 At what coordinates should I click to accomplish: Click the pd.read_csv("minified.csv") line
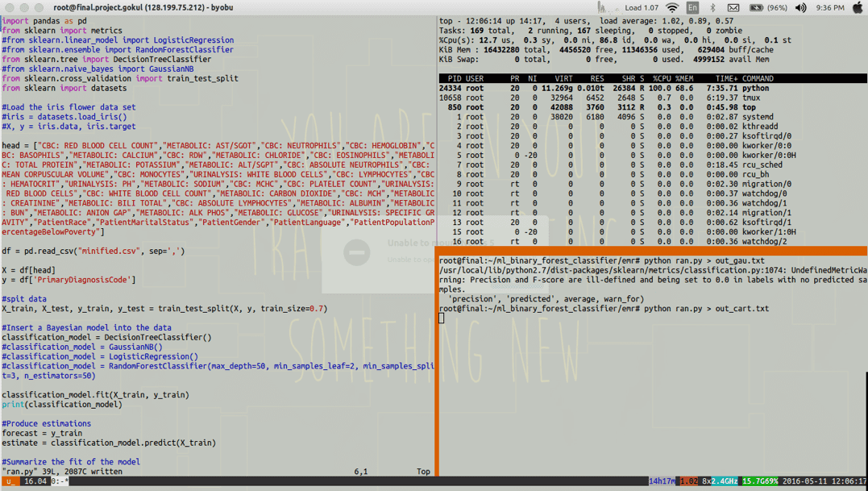point(93,252)
